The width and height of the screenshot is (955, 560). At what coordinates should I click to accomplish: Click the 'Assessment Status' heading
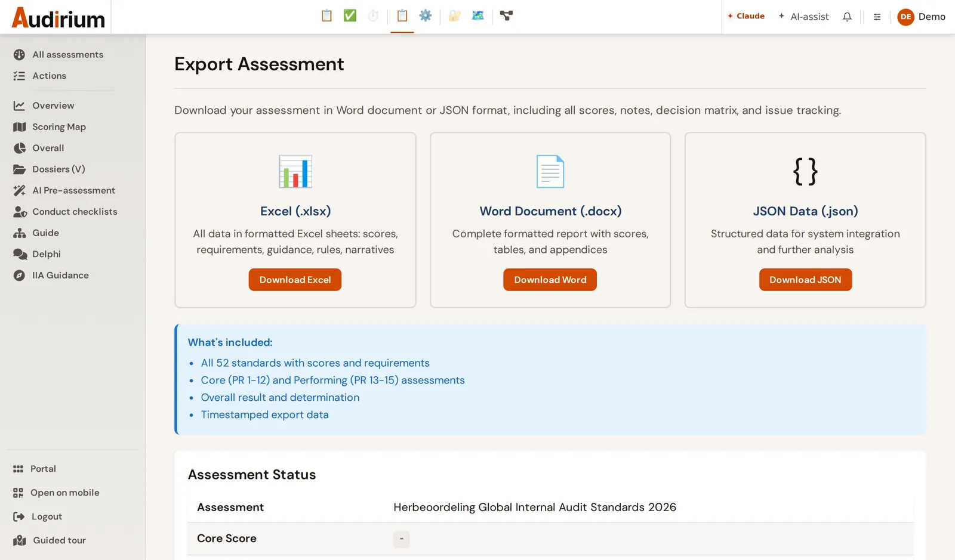pos(252,475)
